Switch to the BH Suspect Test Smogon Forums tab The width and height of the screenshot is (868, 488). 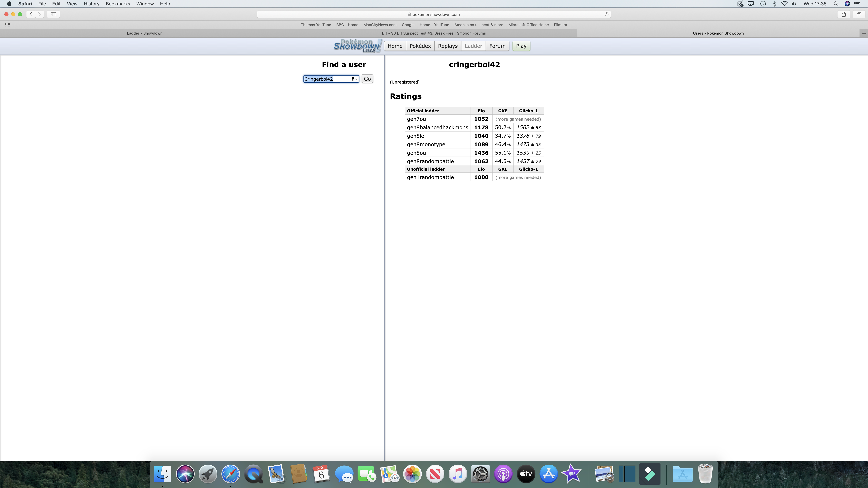pos(434,33)
